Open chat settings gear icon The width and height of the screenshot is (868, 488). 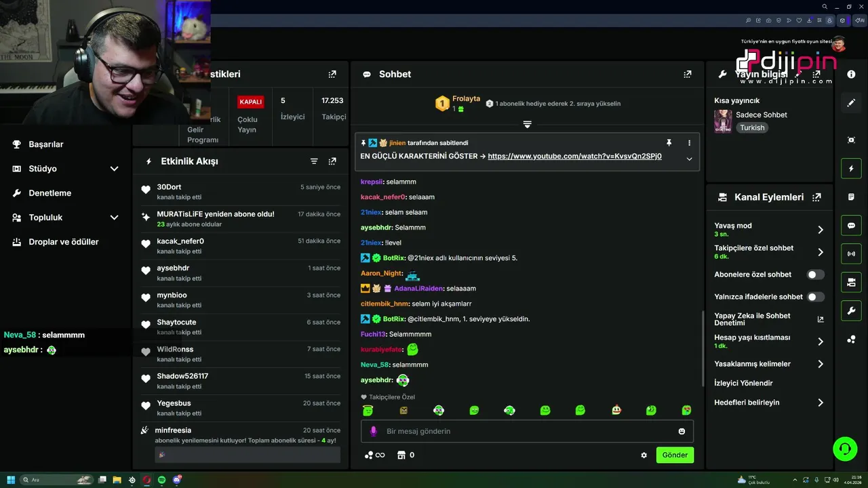[644, 455]
